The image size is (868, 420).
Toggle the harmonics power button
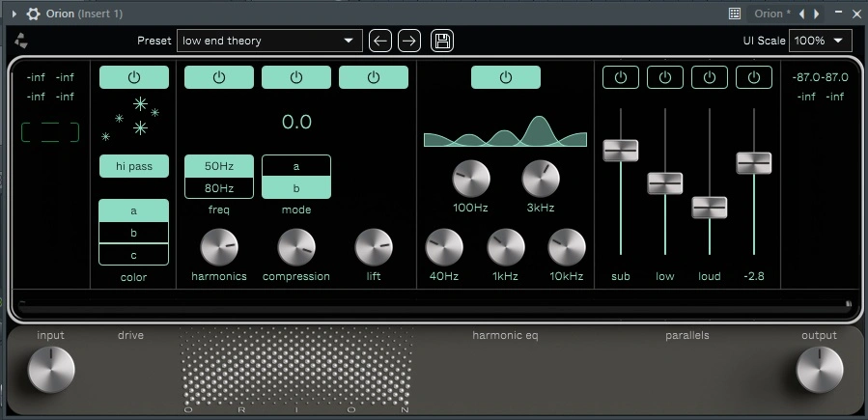coord(219,77)
